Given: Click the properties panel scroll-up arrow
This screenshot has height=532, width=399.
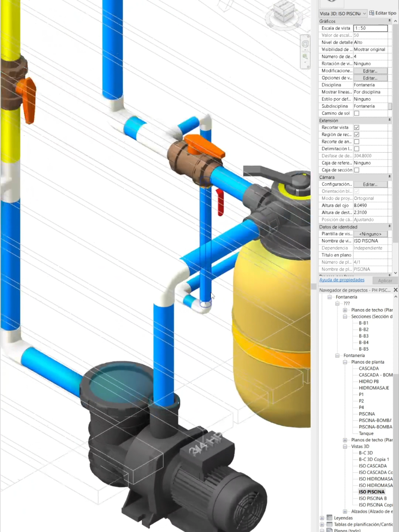Looking at the screenshot, I should point(396,21).
